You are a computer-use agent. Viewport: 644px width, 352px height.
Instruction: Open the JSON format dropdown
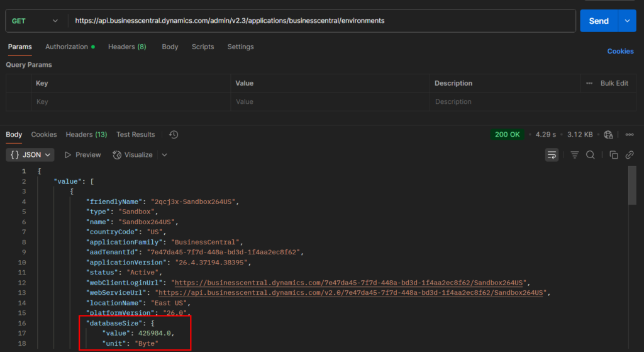[x=31, y=155]
